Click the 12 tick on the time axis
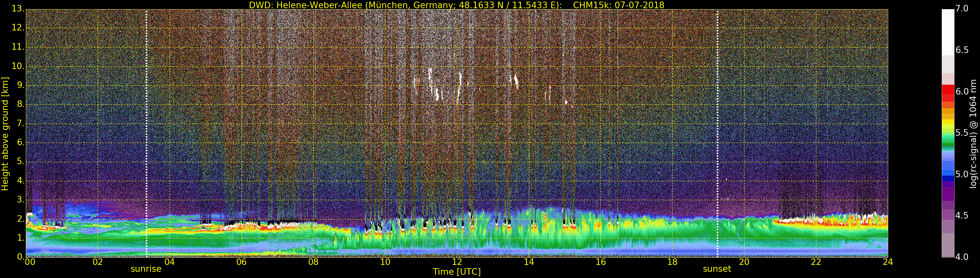Image resolution: width=980 pixels, height=278 pixels. tap(457, 262)
